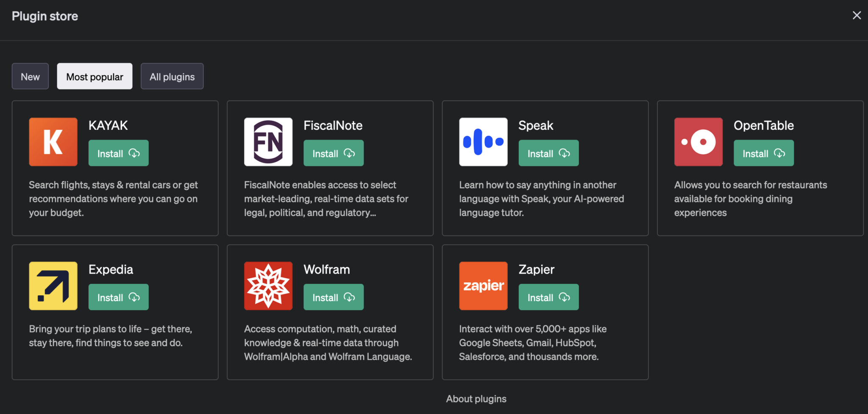Select the Most popular filter
Image resolution: width=868 pixels, height=414 pixels.
click(x=94, y=76)
